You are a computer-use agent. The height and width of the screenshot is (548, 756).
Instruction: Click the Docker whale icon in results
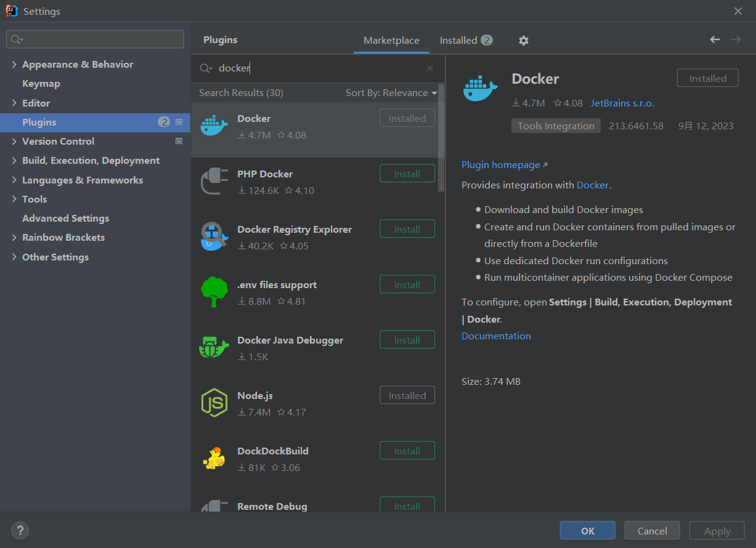214,126
